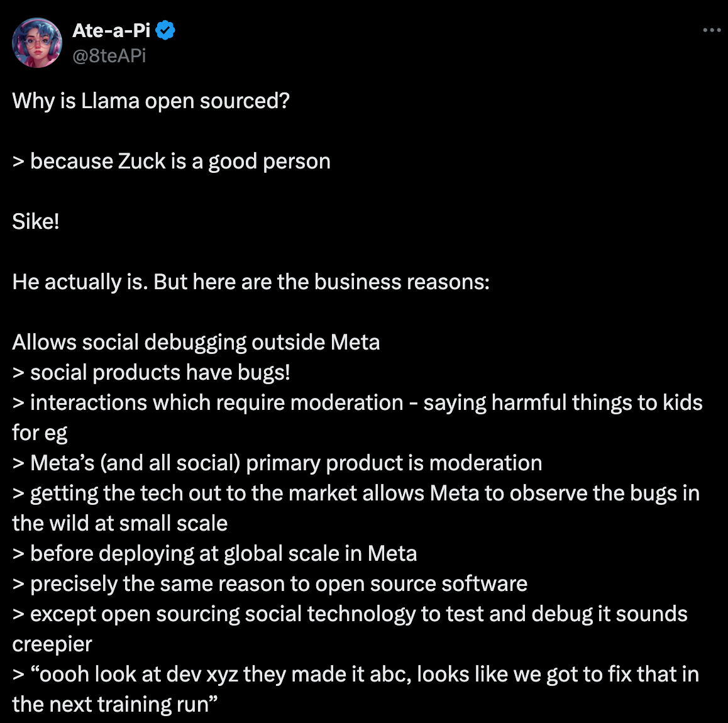This screenshot has height=723, width=728.
Task: Click the avatar's headphone artwork thumbnail
Action: tap(38, 42)
